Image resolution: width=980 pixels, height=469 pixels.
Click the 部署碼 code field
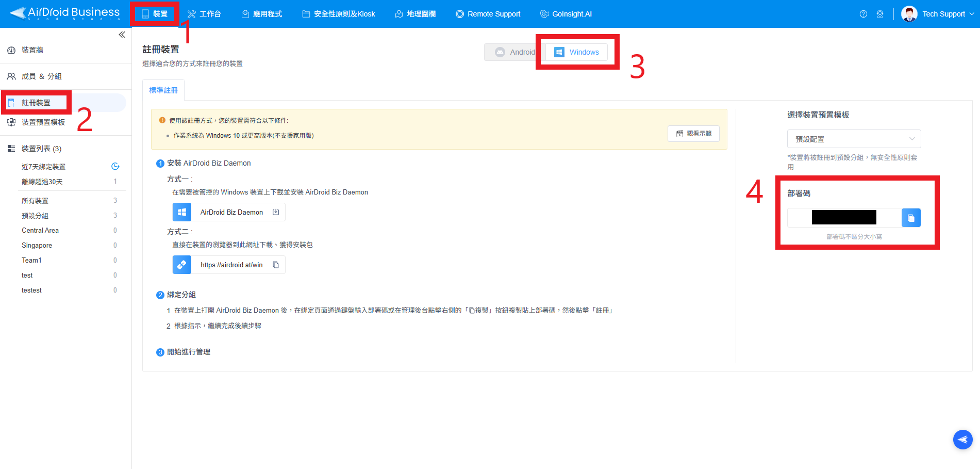tap(844, 218)
